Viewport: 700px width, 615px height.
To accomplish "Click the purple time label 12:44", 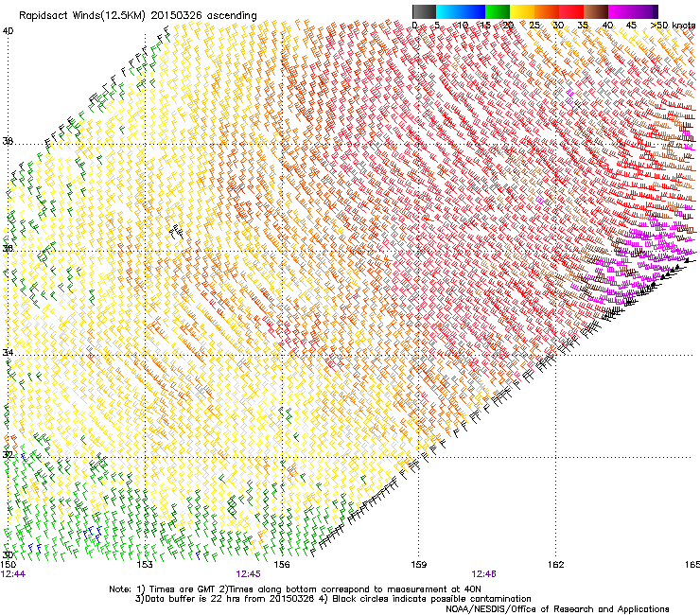I will (x=13, y=574).
